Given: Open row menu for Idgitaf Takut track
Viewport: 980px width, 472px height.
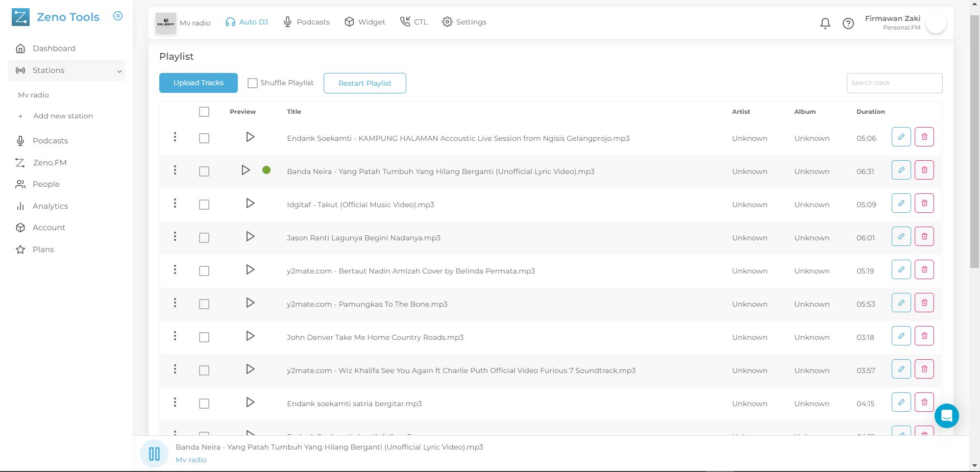Looking at the screenshot, I should [175, 203].
